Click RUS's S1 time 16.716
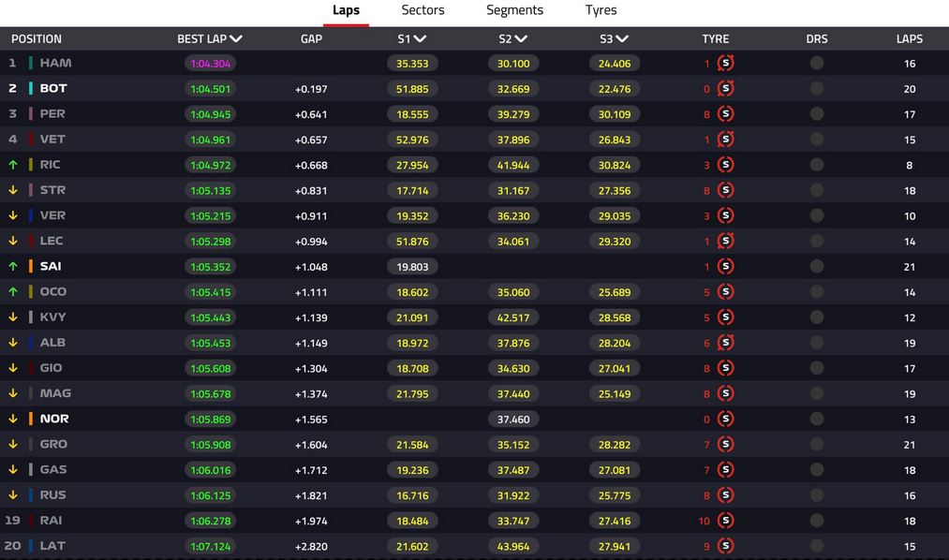949x560 pixels. click(412, 495)
